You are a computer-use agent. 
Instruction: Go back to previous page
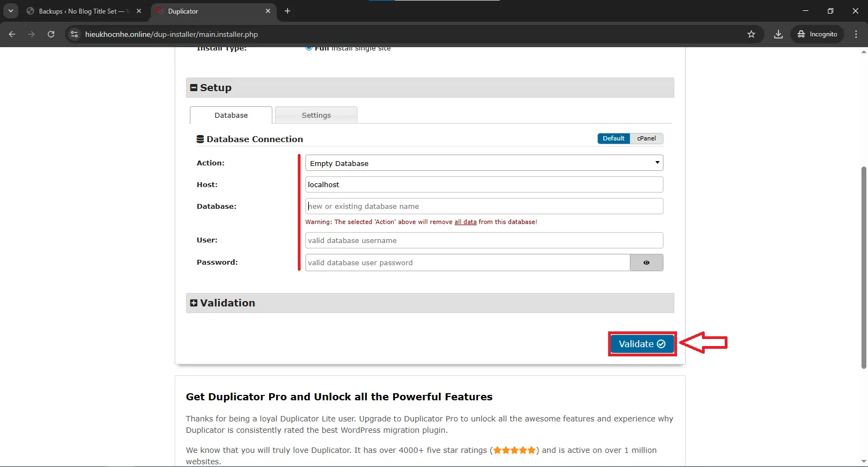coord(12,34)
